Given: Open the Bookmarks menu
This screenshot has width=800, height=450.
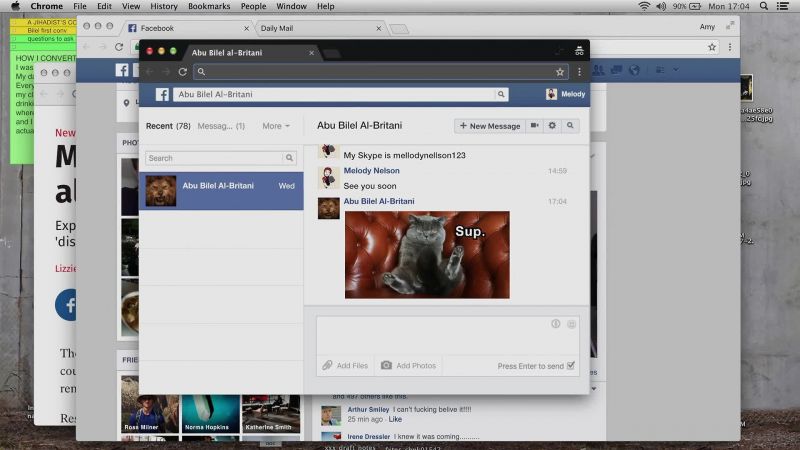Looking at the screenshot, I should tap(209, 6).
